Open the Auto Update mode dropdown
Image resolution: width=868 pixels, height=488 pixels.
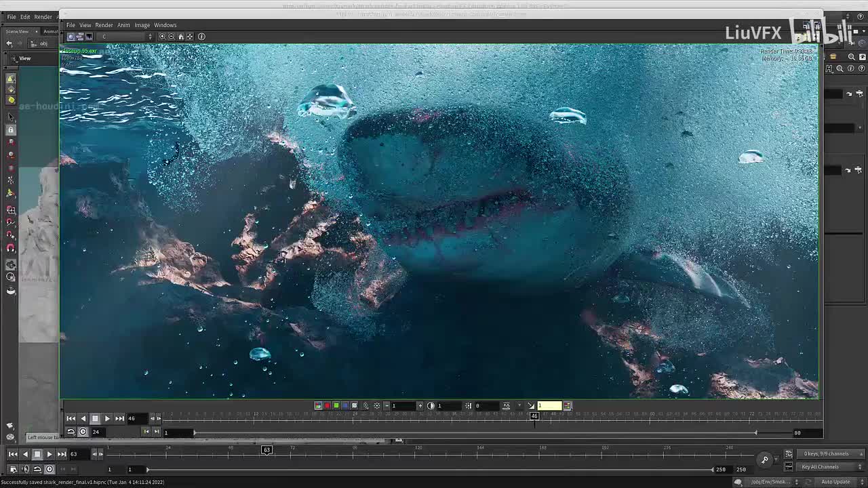coord(838,482)
